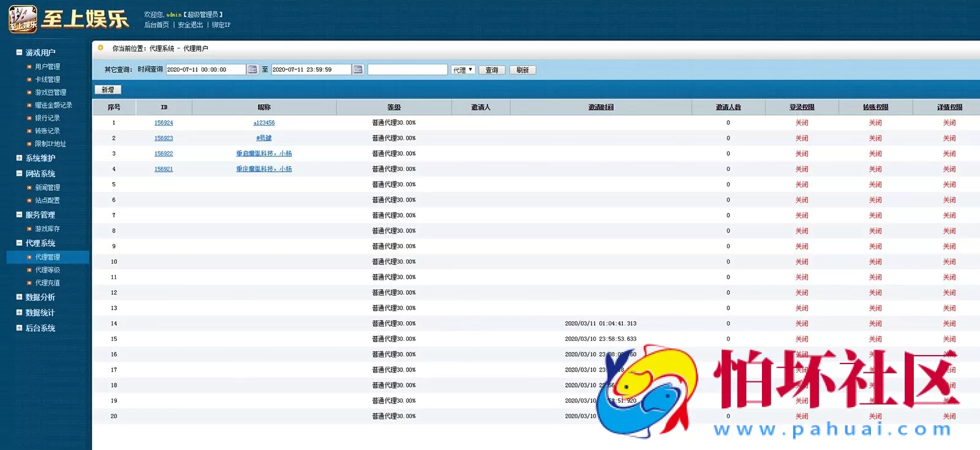Toggle 转账权限 关闭 for row 2
Viewport: 980px width, 450px height.
point(875,139)
